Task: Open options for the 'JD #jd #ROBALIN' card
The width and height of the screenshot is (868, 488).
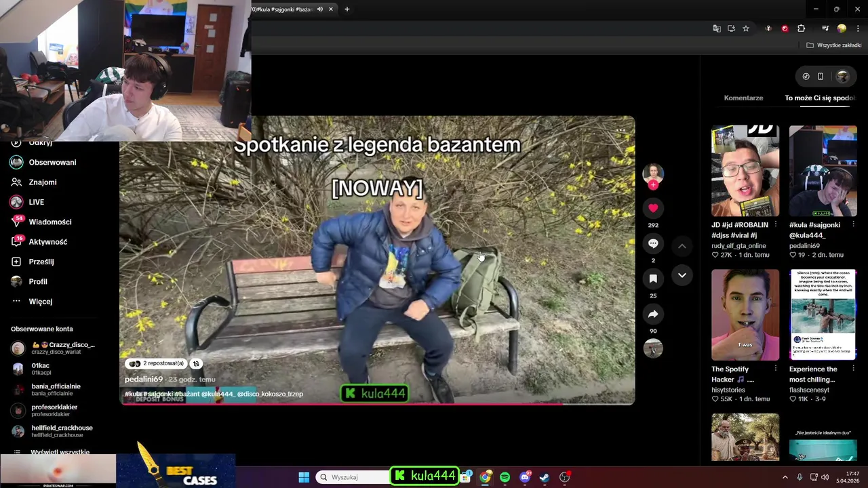Action: click(x=776, y=224)
